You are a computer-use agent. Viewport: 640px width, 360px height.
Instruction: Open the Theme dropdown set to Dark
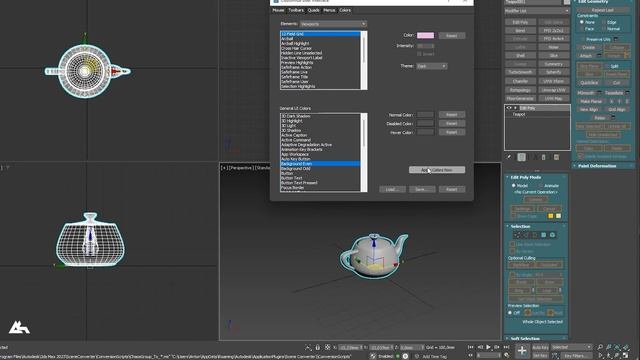point(431,66)
